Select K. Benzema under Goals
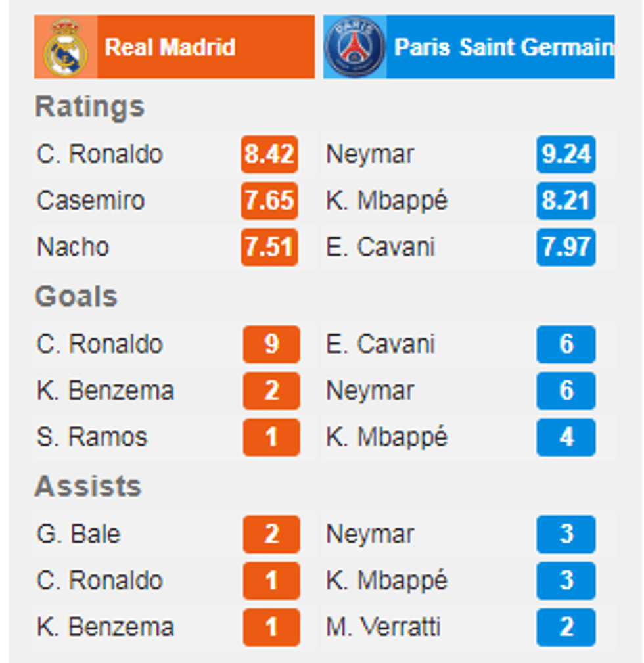This screenshot has width=644, height=663. (x=105, y=391)
